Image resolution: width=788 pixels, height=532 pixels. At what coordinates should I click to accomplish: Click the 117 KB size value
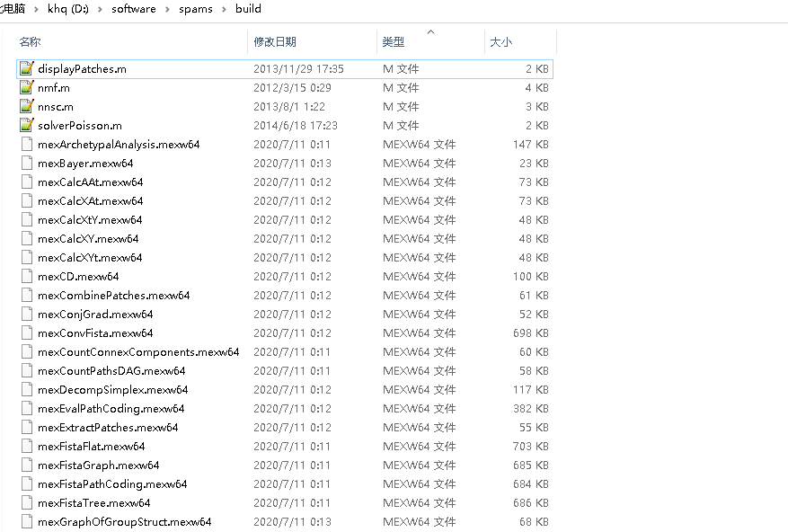[531, 389]
